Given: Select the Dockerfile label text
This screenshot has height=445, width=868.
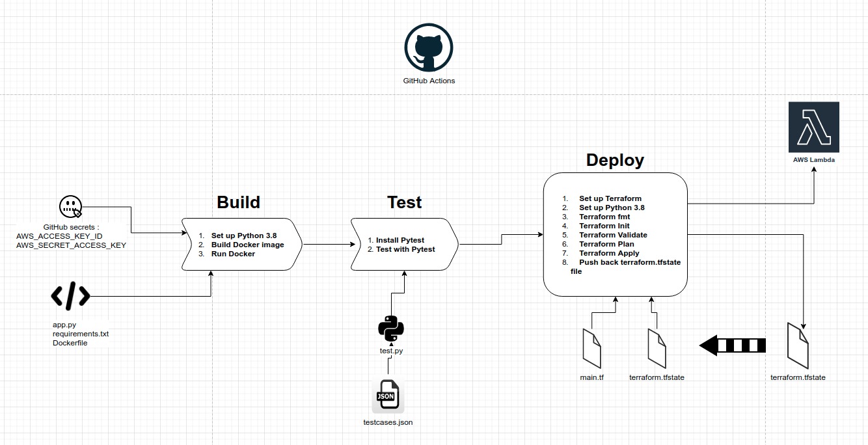Looking at the screenshot, I should (70, 342).
